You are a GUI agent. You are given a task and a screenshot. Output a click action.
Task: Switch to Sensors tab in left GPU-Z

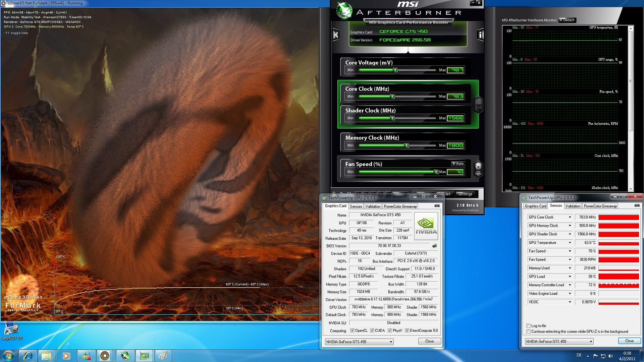356,206
